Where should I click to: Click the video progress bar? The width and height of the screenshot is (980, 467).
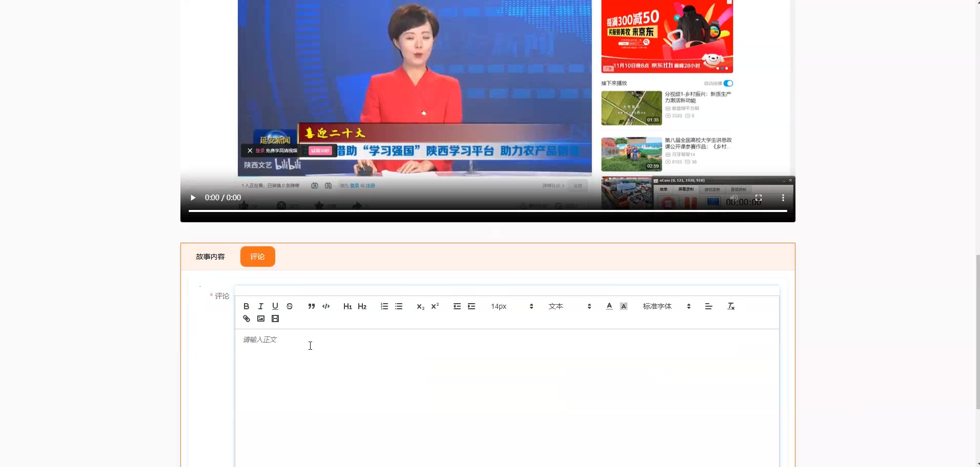click(488, 211)
